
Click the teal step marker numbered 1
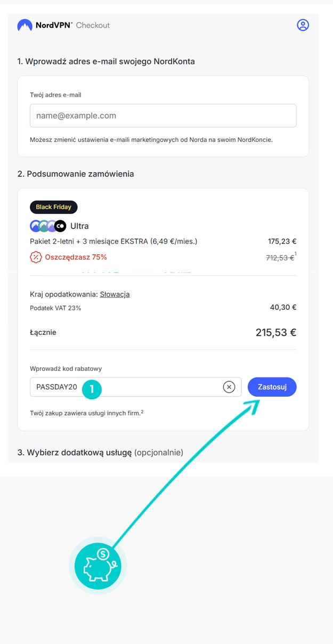[x=92, y=390]
